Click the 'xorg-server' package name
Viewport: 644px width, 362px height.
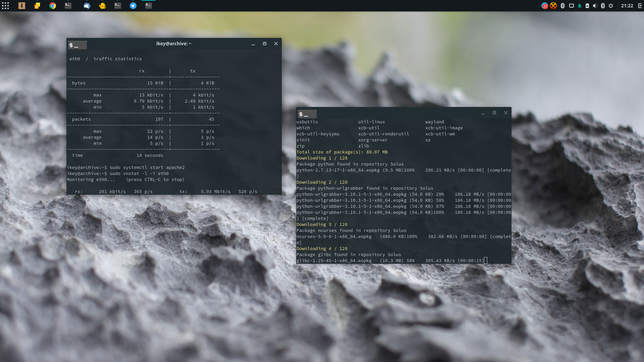(x=373, y=140)
